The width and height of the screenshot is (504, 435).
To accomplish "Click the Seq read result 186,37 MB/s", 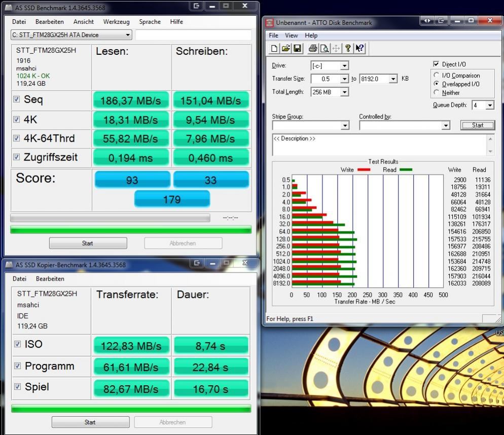I will 131,101.
